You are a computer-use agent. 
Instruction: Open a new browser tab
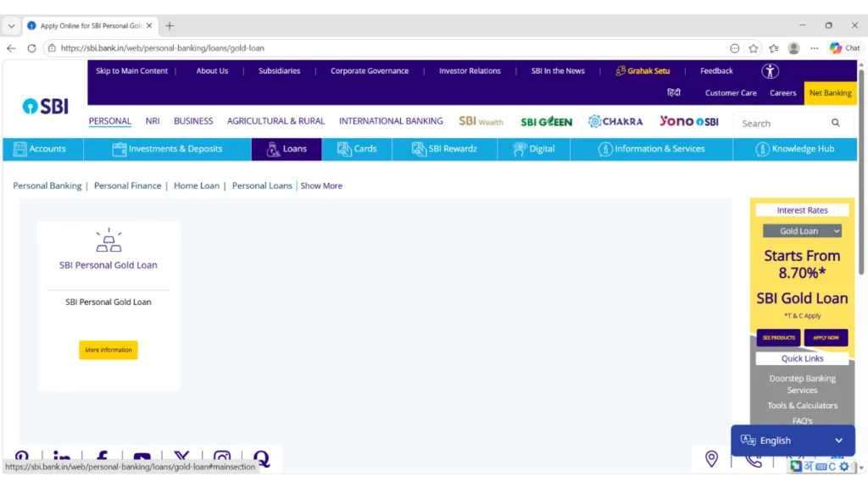(170, 26)
